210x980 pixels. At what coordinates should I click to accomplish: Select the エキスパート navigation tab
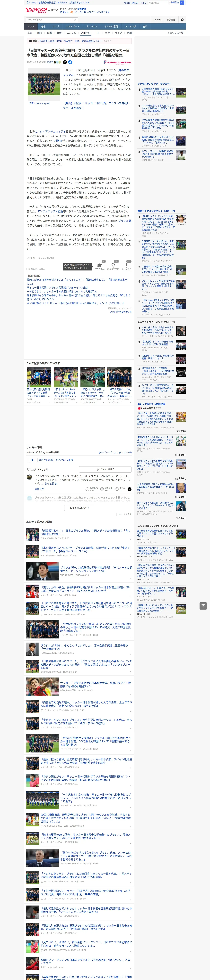72,27
